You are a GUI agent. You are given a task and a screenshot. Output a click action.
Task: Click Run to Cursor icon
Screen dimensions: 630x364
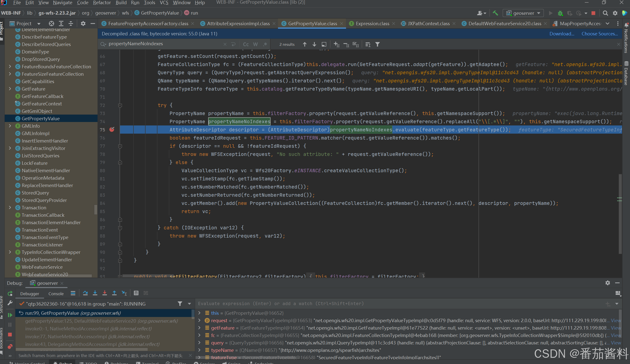point(124,293)
